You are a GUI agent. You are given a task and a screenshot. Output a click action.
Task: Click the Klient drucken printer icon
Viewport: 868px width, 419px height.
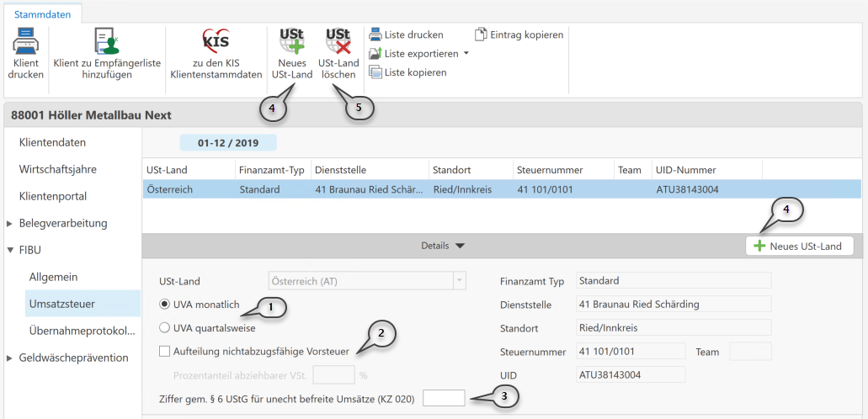[25, 42]
